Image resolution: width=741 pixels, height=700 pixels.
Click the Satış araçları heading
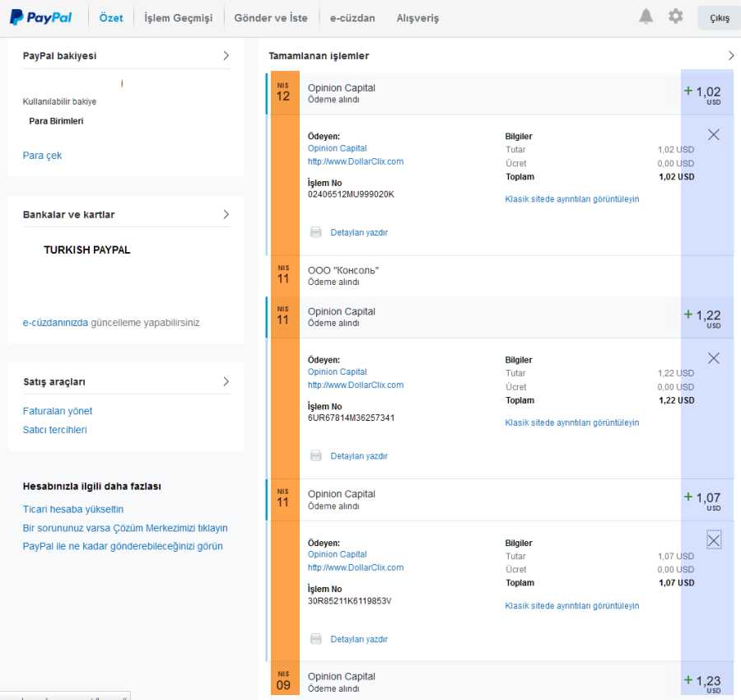pos(54,382)
